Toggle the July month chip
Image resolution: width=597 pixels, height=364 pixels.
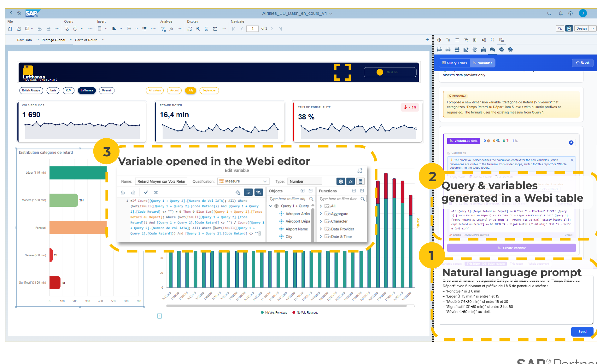coord(190,90)
